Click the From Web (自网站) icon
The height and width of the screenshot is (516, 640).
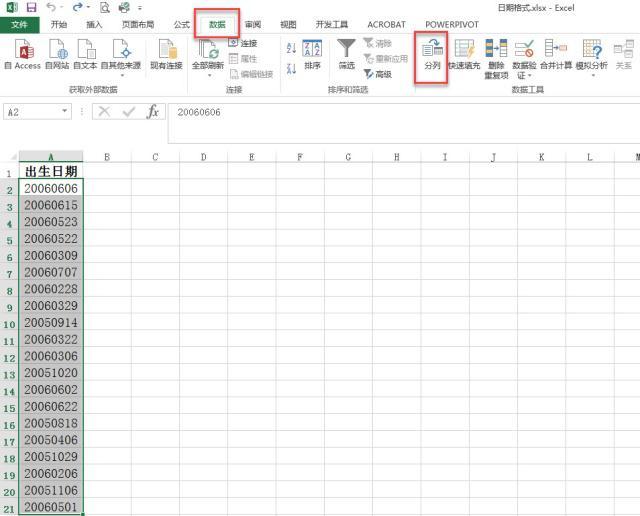(57, 54)
